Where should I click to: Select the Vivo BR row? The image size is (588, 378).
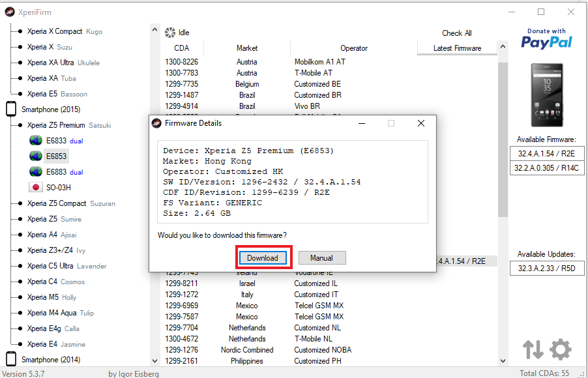[329, 106]
